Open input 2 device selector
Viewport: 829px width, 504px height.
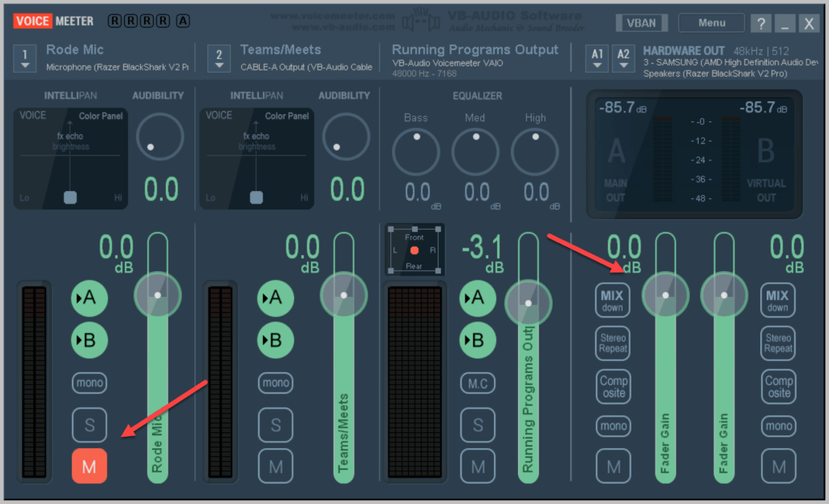click(219, 58)
